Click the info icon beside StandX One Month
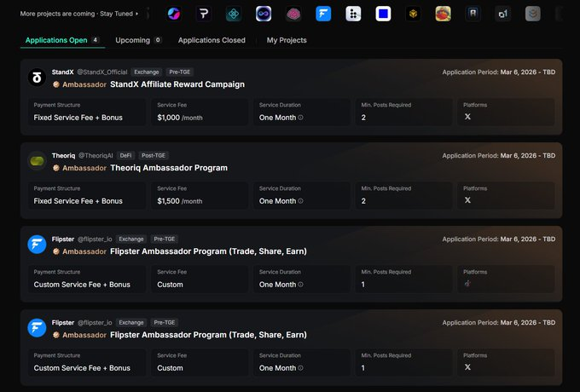Screen dimensions: 580x392 301,118
